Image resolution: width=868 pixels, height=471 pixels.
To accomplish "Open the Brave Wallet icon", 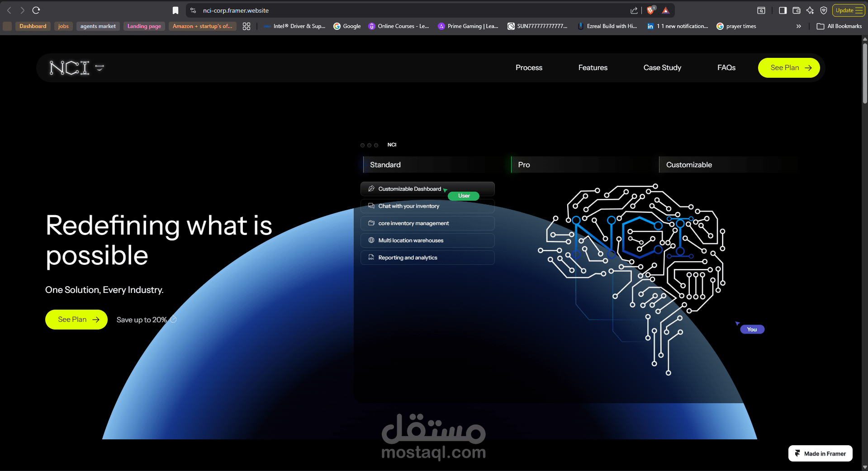I will pyautogui.click(x=797, y=10).
